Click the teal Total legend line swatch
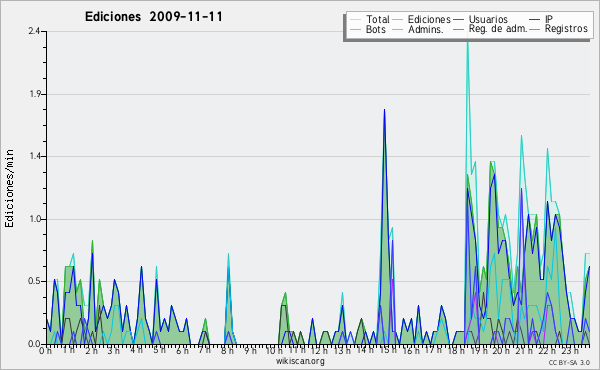This screenshot has width=600, height=370. [355, 20]
